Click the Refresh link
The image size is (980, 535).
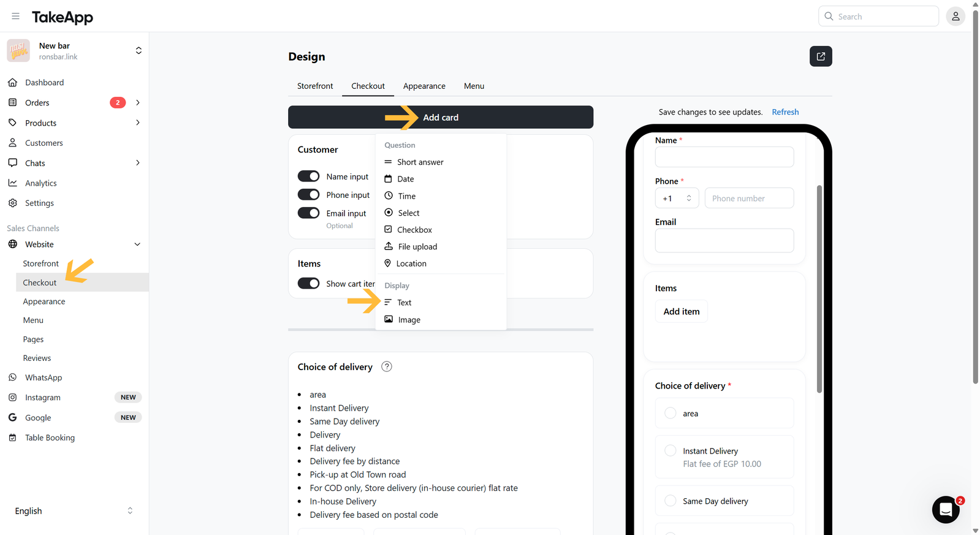(785, 112)
